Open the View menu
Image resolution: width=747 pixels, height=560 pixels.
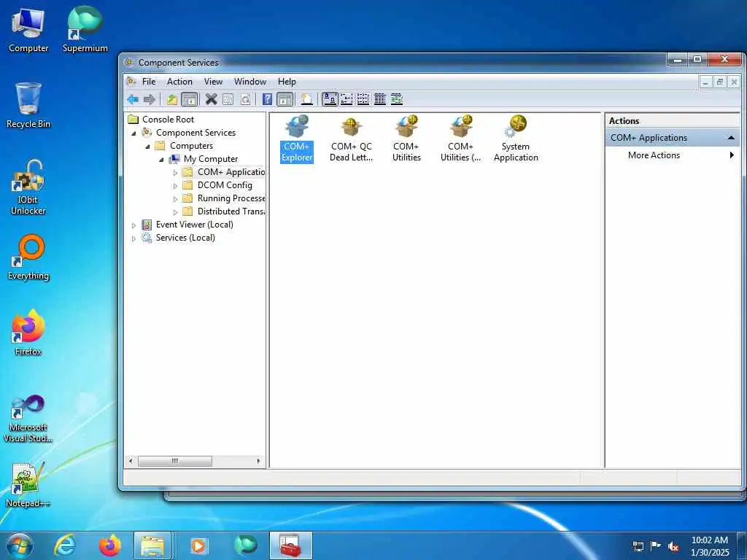[x=214, y=82]
